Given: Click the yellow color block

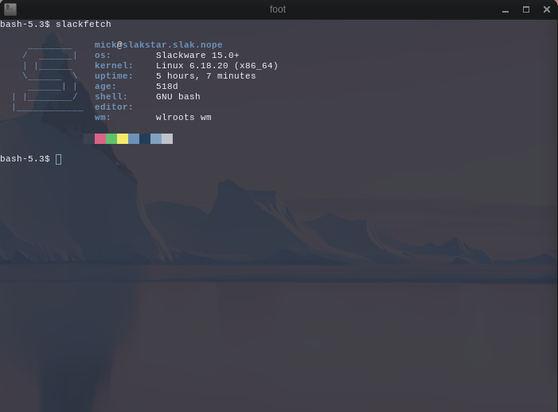Looking at the screenshot, I should pyautogui.click(x=122, y=139).
